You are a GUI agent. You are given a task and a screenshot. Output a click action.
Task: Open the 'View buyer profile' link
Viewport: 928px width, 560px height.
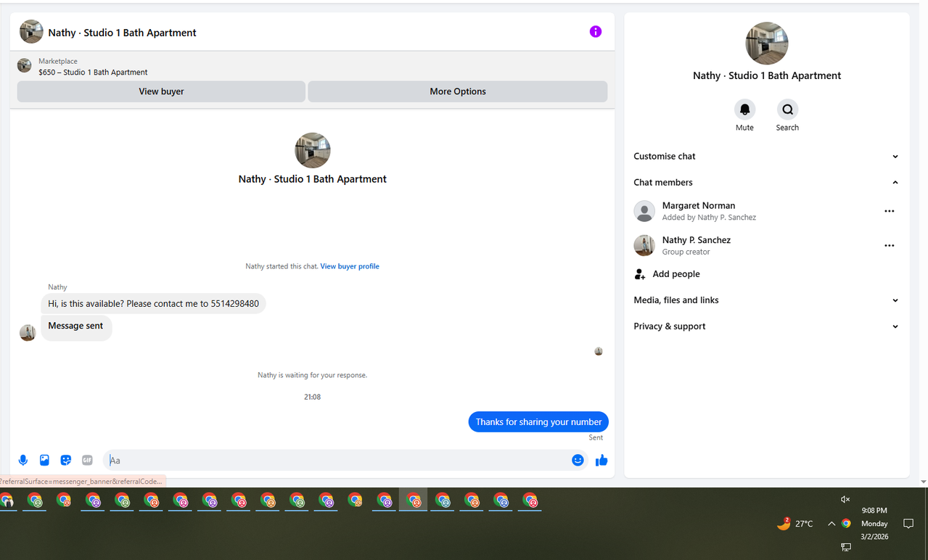[350, 266]
